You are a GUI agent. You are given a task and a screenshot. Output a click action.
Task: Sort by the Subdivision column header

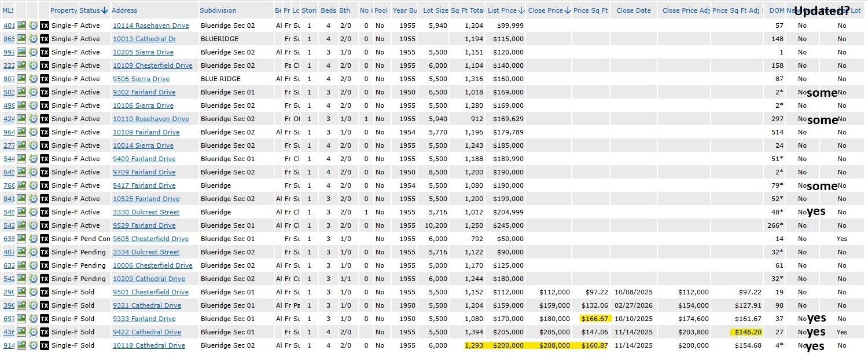tap(218, 10)
